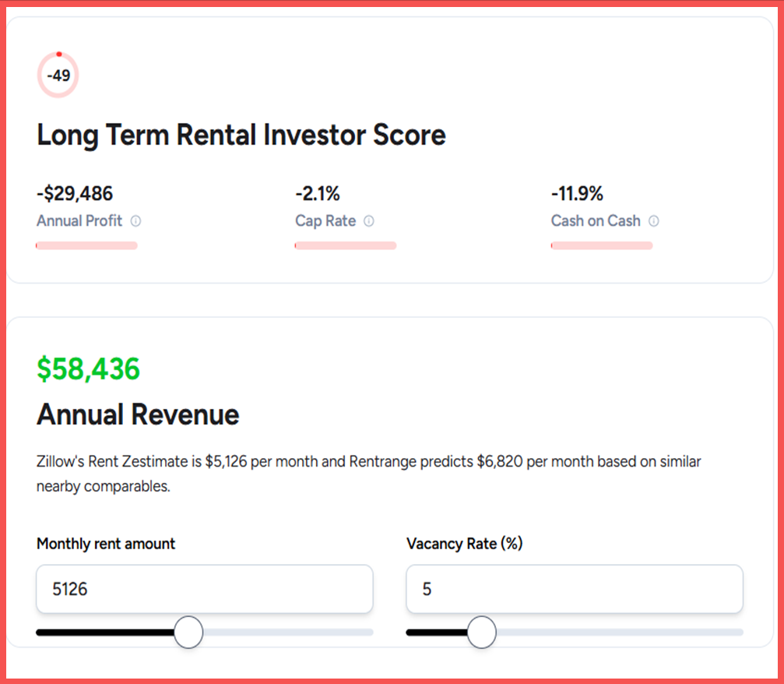Click the Cap Rate progress bar

tap(346, 245)
